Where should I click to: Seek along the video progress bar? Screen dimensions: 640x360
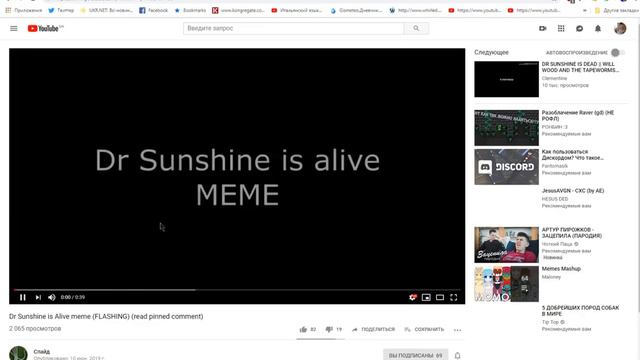237,290
